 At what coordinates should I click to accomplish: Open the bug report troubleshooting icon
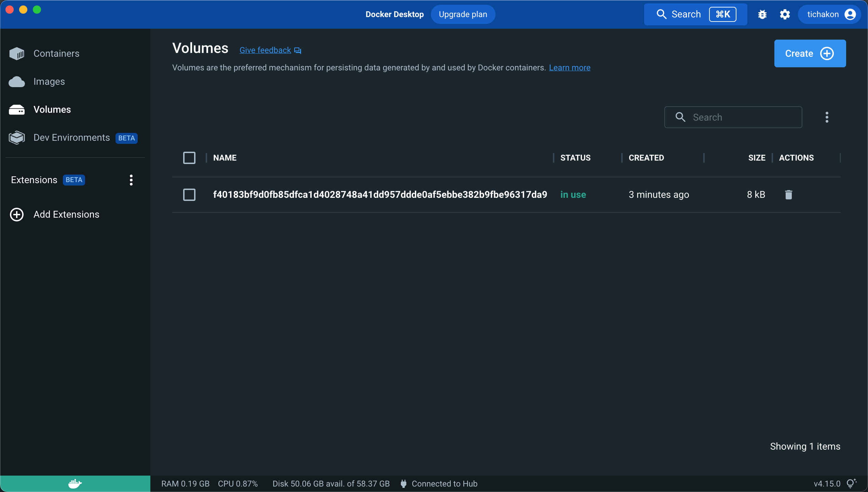click(762, 14)
